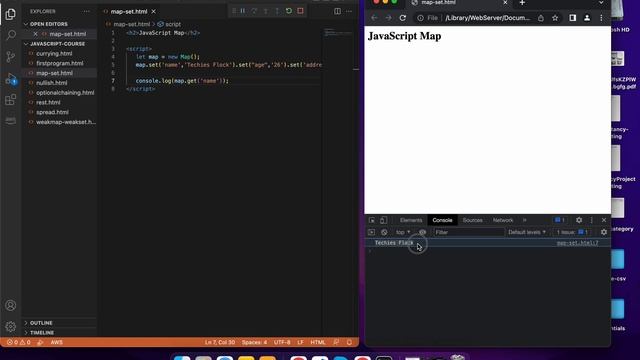Viewport: 640px width, 360px height.
Task: Show the console sidebar
Action: point(371,232)
